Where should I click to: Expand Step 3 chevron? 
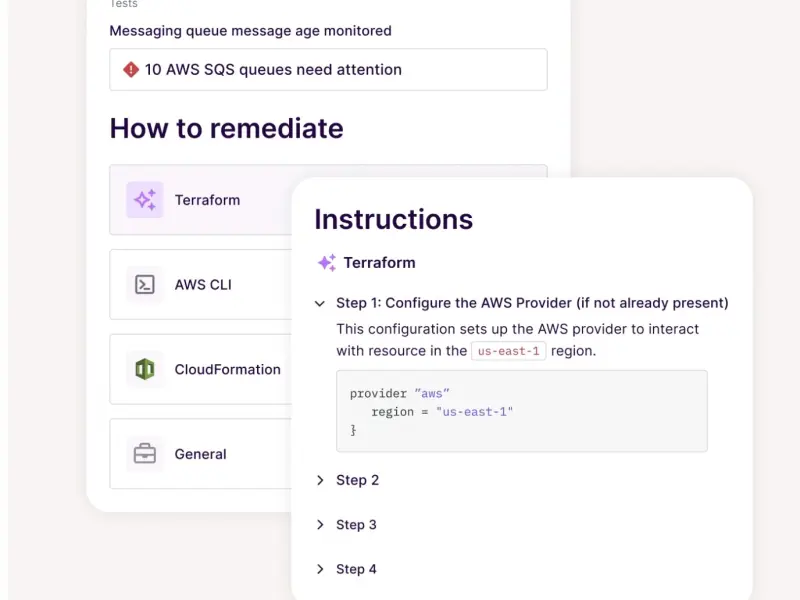point(320,525)
